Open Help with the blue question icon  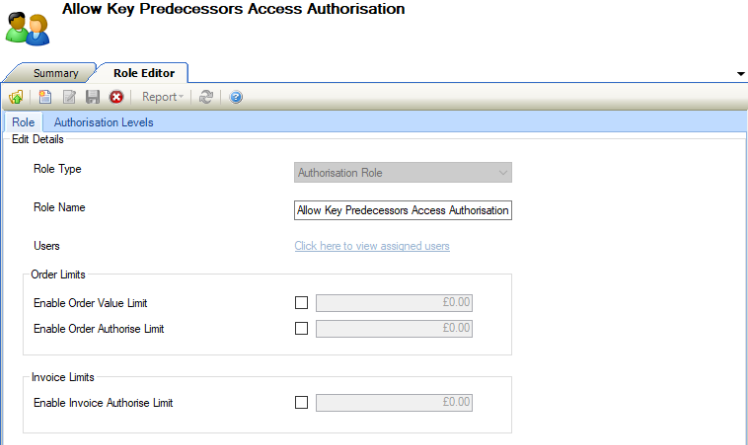[x=236, y=97]
